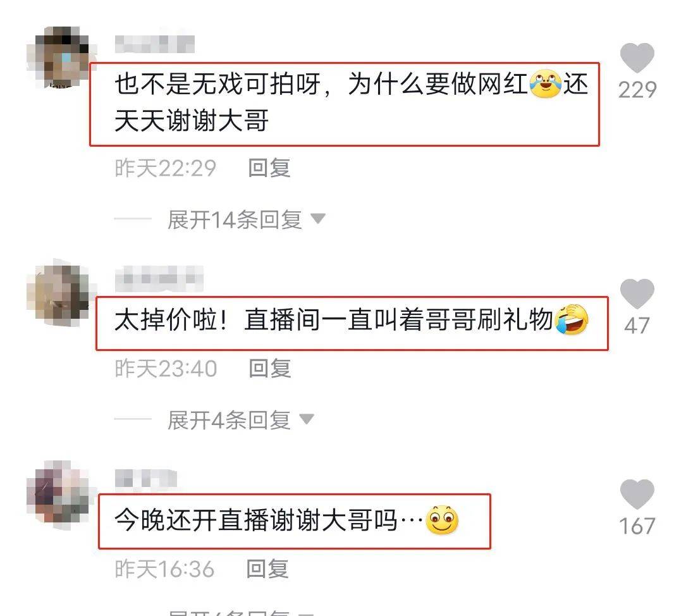
Task: Like the comment with 229 likes
Action: pos(637,58)
